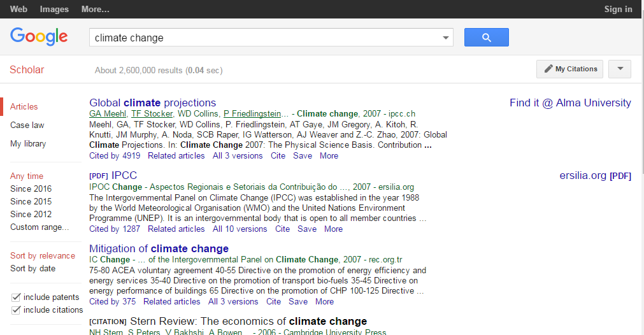Image resolution: width=644 pixels, height=335 pixels.
Task: Click the blue magnifier search button
Action: tap(486, 38)
